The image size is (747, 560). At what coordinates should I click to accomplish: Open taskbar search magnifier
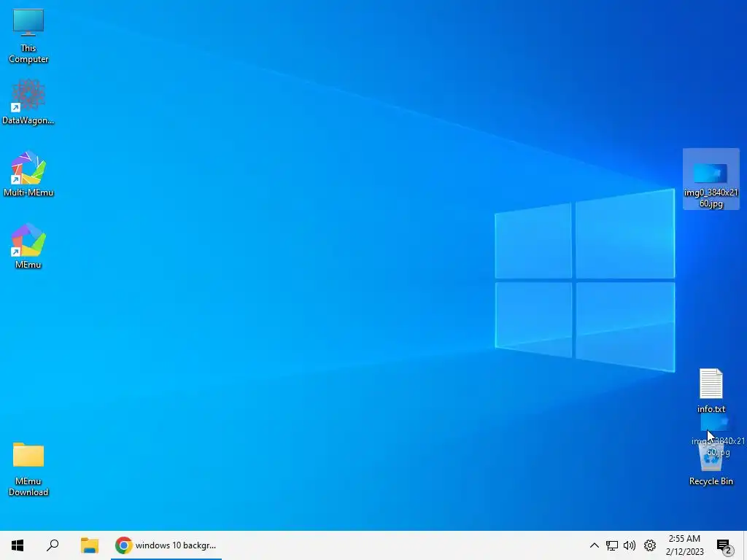pos(53,545)
